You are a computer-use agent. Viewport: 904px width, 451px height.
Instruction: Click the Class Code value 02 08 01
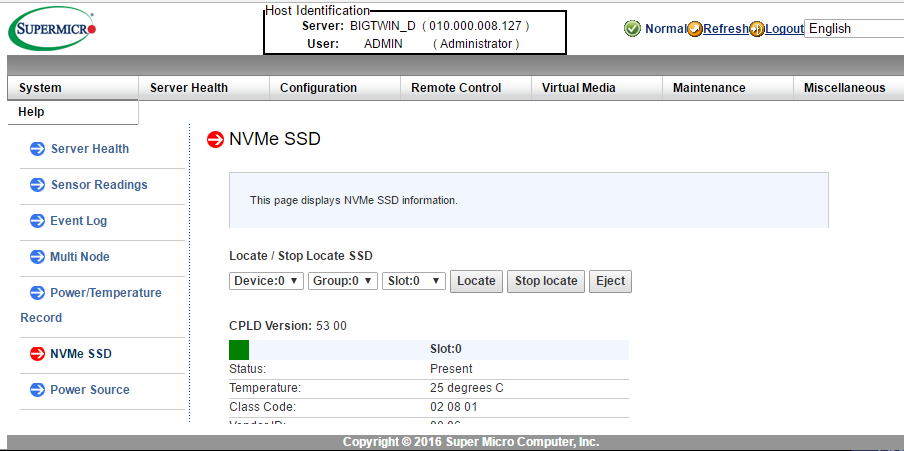pos(454,407)
